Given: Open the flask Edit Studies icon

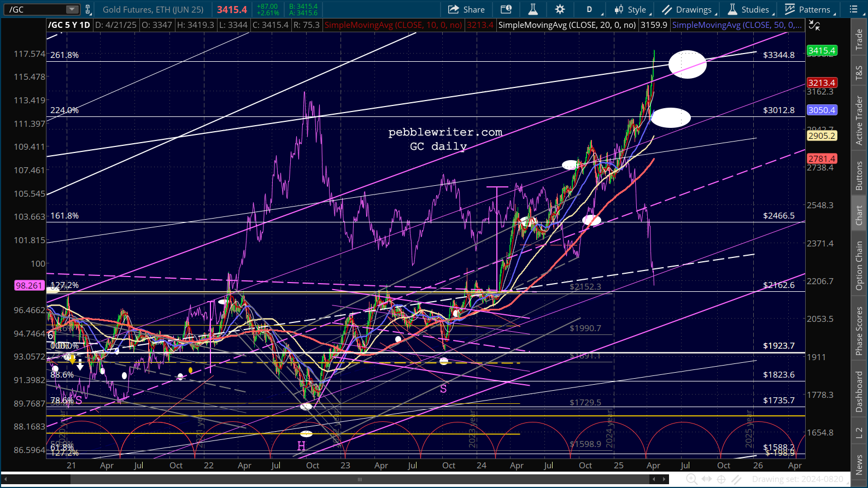Looking at the screenshot, I should pyautogui.click(x=533, y=9).
